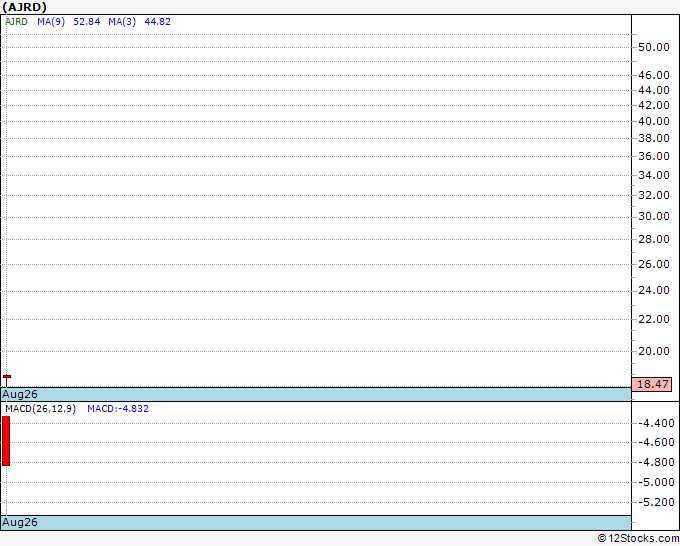The height and width of the screenshot is (546, 680).
Task: Select the green AJRD legend label
Action: (x=16, y=22)
